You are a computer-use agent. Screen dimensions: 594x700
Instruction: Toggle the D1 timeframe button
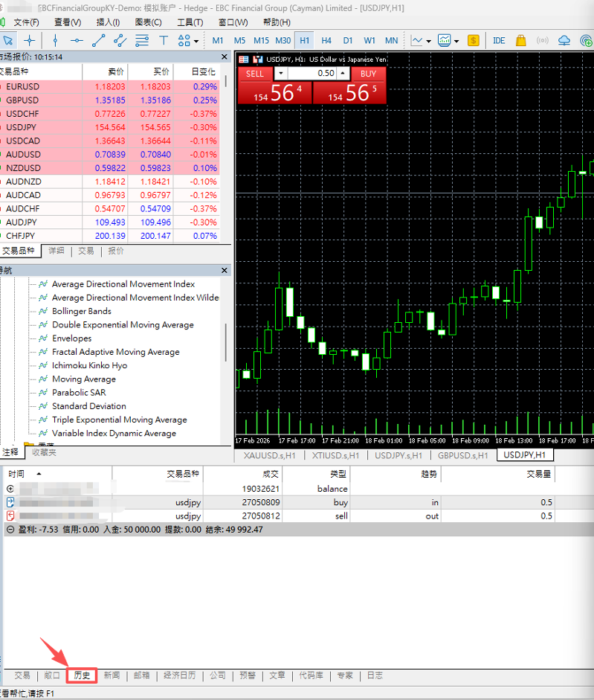[348, 41]
